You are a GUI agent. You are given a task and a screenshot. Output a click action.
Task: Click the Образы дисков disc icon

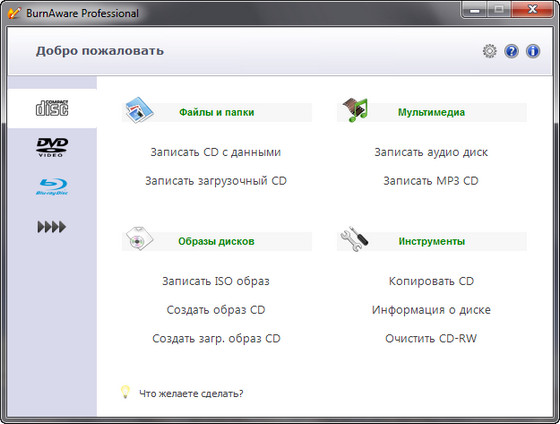pyautogui.click(x=139, y=239)
